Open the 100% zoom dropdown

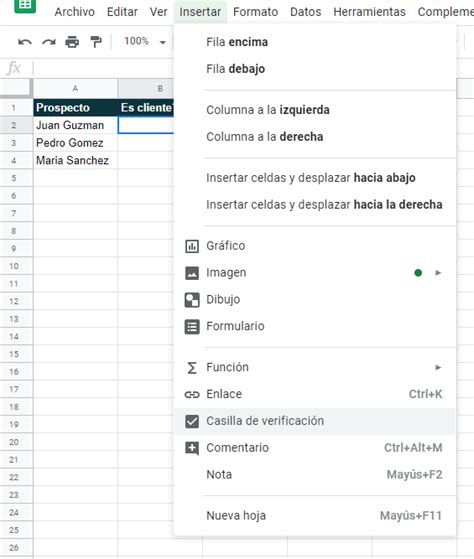coord(145,42)
